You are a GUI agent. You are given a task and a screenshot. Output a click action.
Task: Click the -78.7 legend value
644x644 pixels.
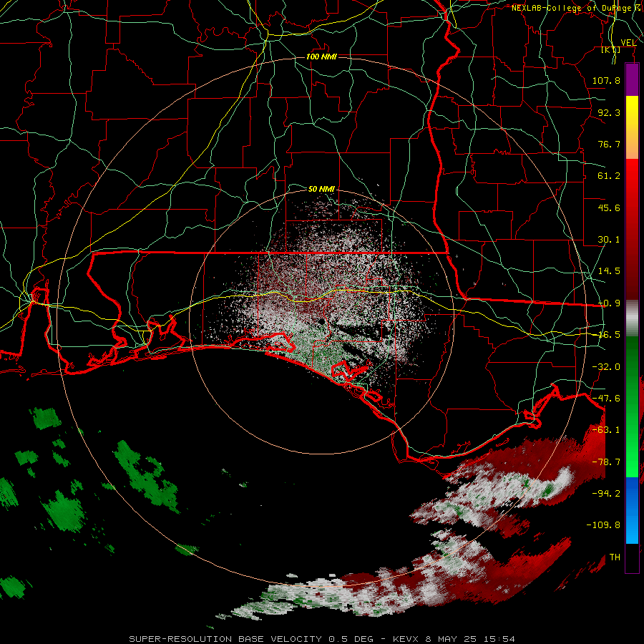(606, 462)
